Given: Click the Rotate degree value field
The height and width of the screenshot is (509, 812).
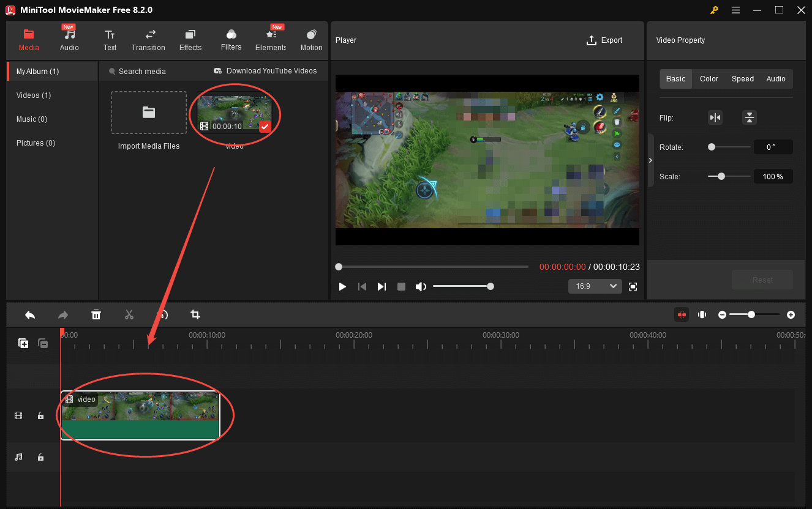Looking at the screenshot, I should click(x=773, y=147).
